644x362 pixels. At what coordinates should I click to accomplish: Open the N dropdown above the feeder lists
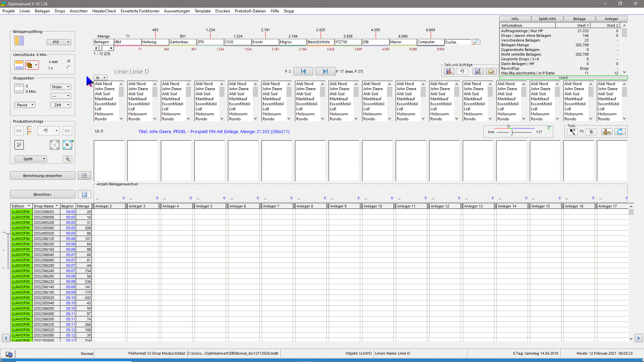(100, 78)
